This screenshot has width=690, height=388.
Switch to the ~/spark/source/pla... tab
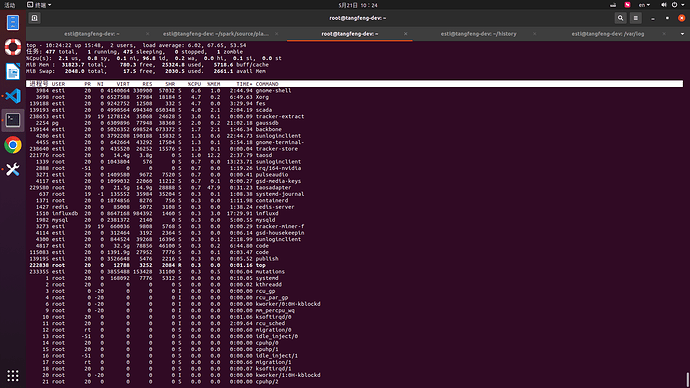(216, 34)
